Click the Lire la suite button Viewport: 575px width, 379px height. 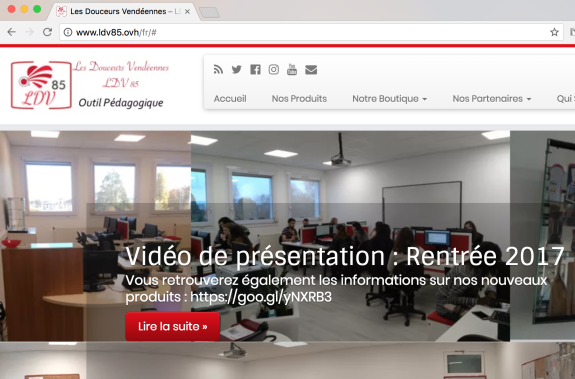tap(173, 326)
